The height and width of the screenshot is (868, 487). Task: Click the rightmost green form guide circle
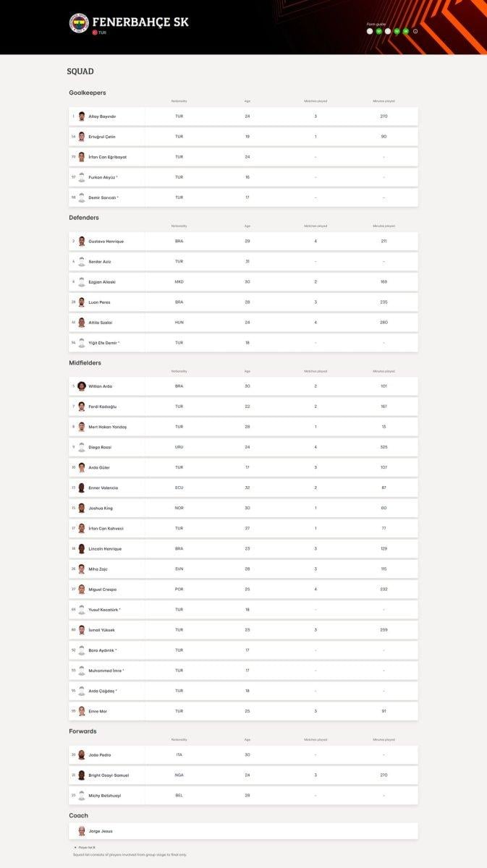pos(406,31)
